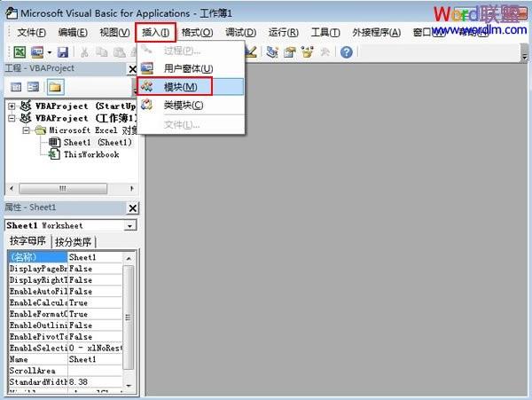Click properties list scroll up arrow
The image size is (532, 400).
coord(129,258)
